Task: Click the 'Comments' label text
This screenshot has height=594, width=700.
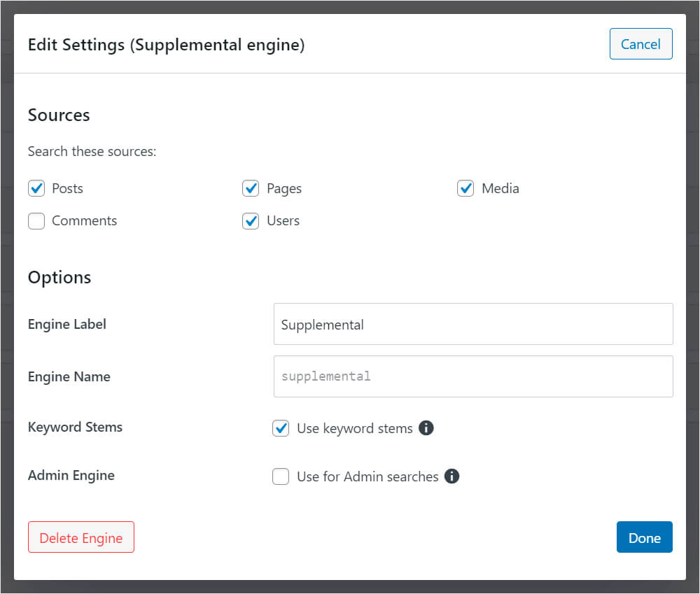Action: [x=84, y=221]
